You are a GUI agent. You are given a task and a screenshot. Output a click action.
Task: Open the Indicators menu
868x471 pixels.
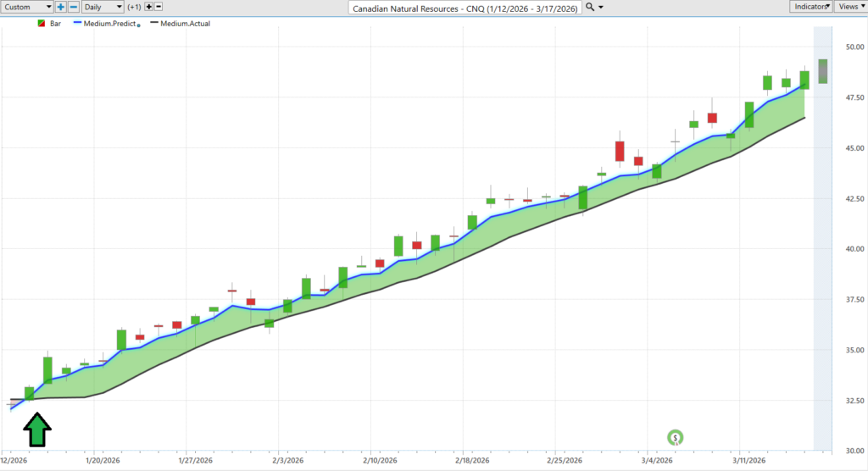coord(810,7)
